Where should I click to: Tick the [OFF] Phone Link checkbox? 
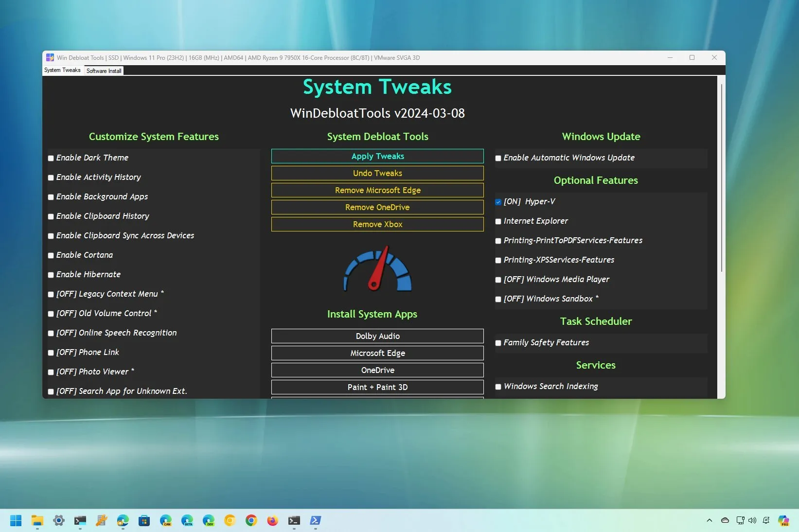coord(51,353)
